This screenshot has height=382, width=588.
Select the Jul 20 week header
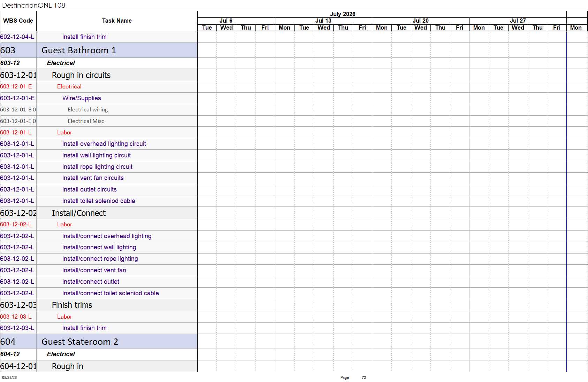421,21
